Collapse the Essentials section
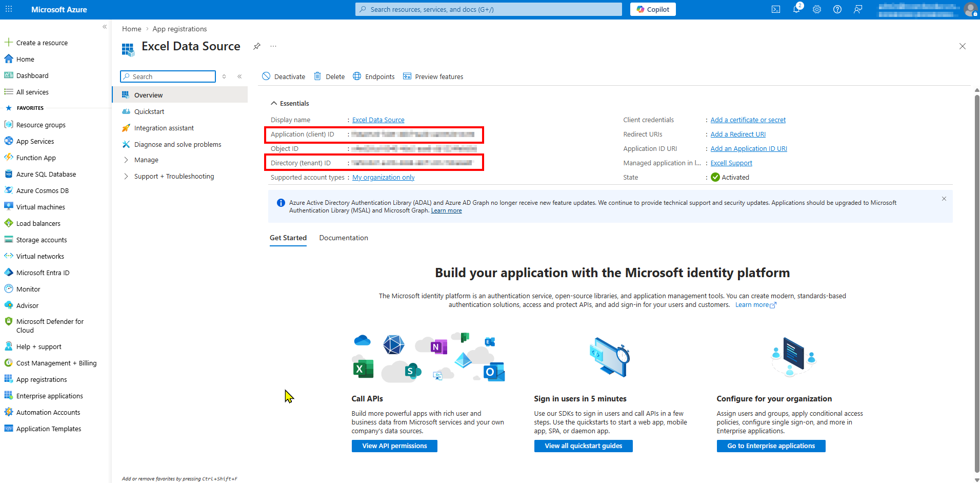 (x=274, y=103)
